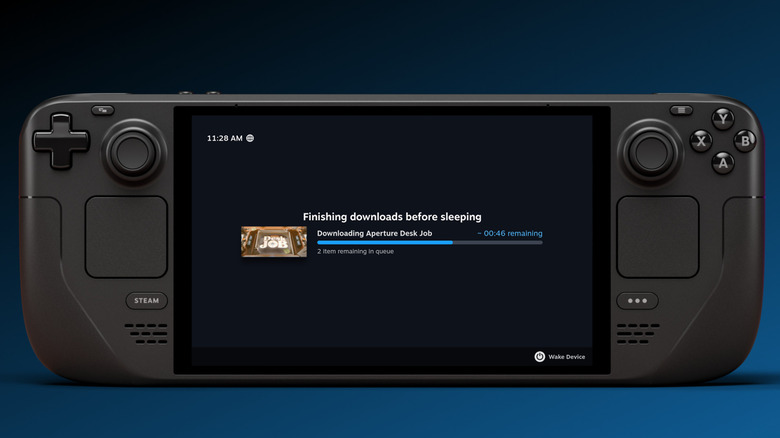Click the Downloading Aperture Desk Job label
The width and height of the screenshot is (780, 438).
(375, 233)
